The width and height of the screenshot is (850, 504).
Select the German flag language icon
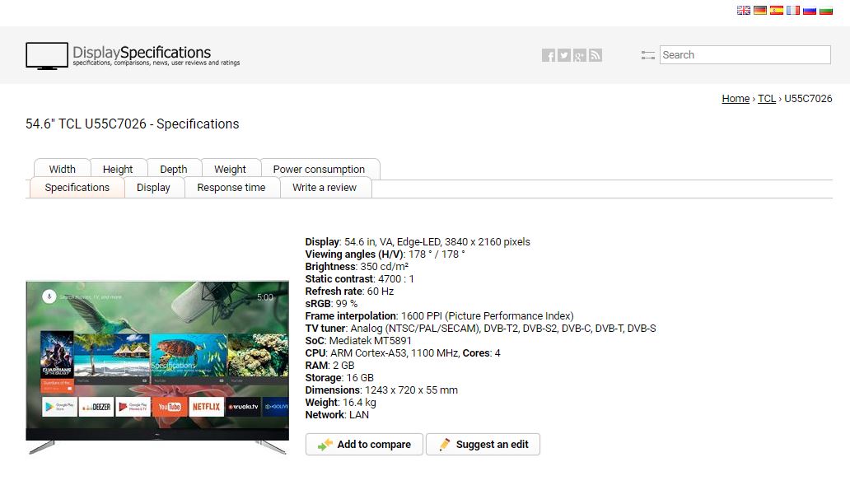(760, 11)
